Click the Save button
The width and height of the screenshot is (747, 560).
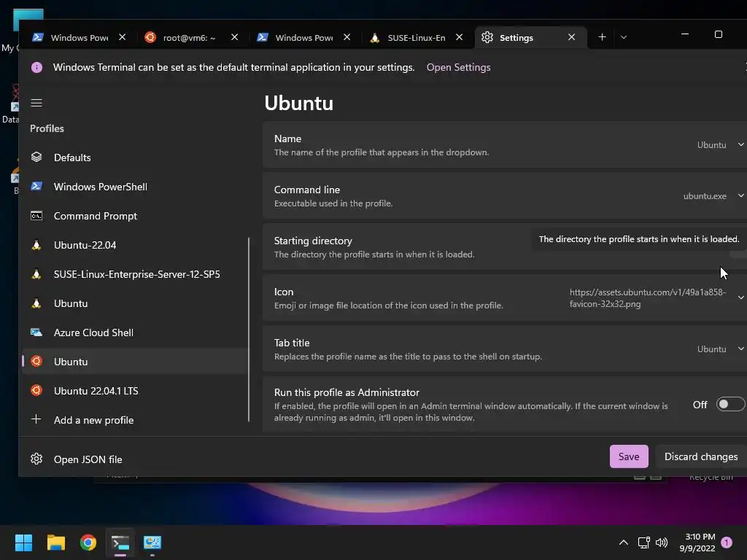[x=629, y=456]
